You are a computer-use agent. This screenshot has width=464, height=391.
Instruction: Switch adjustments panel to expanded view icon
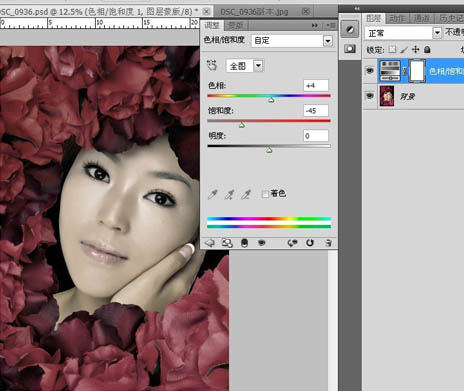click(227, 243)
